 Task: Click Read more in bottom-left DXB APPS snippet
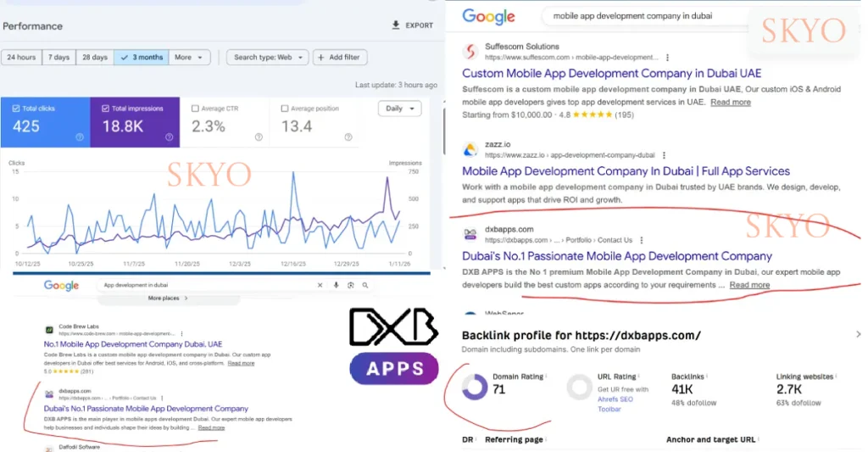211,427
